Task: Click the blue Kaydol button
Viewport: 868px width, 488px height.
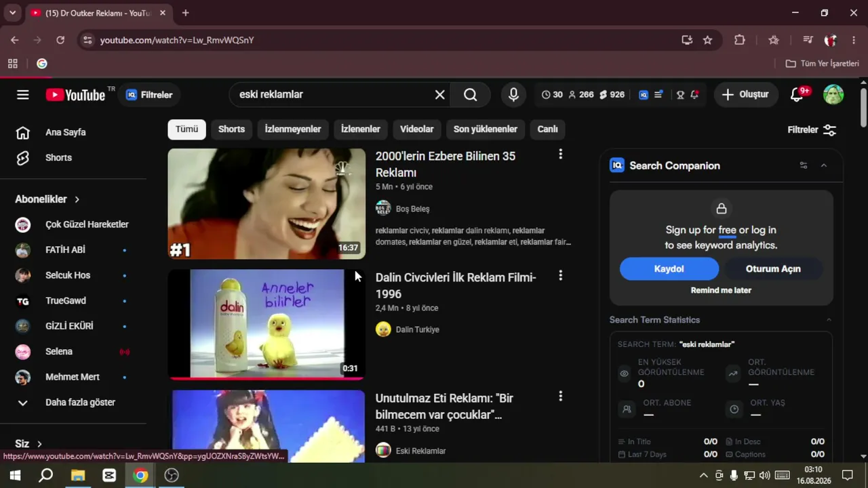Action: (x=669, y=269)
